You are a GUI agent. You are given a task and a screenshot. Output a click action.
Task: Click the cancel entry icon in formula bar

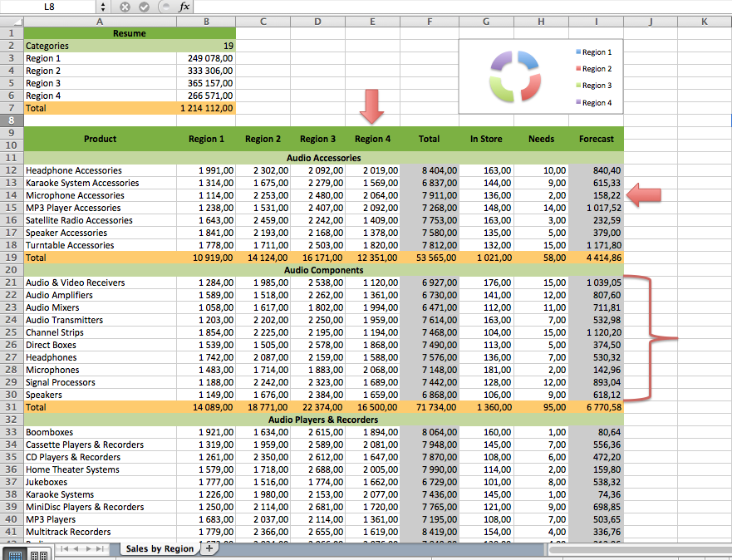pyautogui.click(x=125, y=7)
